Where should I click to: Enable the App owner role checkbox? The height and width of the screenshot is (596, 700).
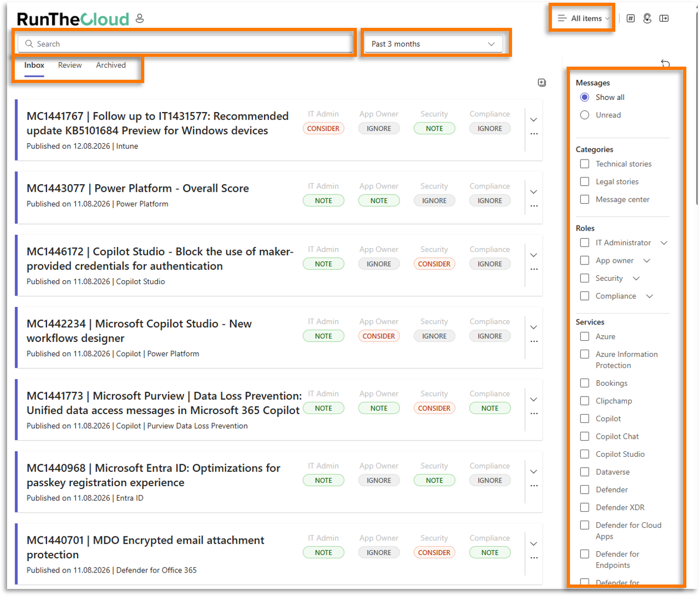[x=585, y=261]
